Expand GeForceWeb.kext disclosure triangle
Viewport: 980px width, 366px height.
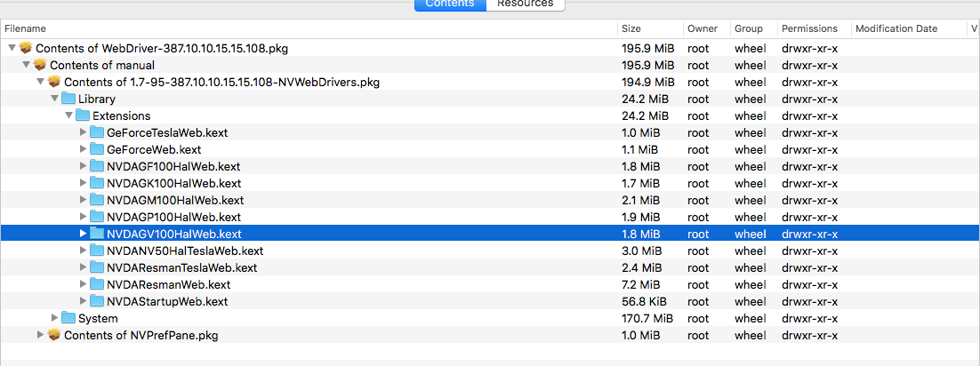(x=83, y=149)
